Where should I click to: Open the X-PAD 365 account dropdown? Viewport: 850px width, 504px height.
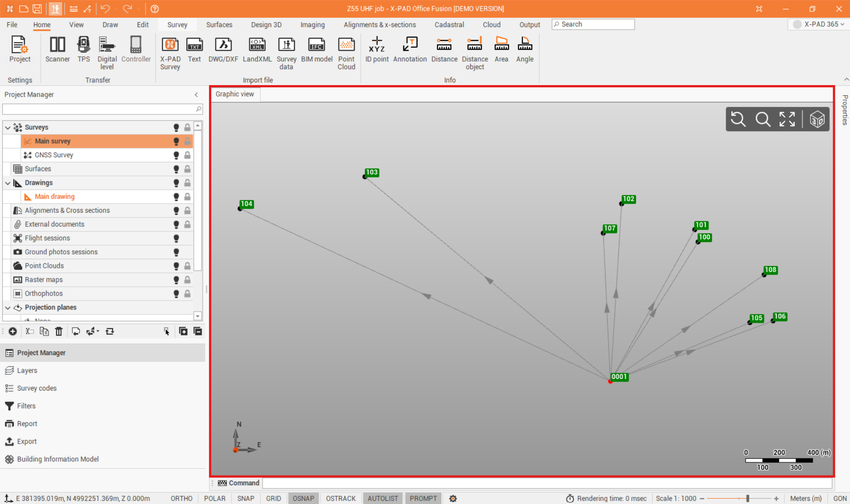pyautogui.click(x=819, y=24)
